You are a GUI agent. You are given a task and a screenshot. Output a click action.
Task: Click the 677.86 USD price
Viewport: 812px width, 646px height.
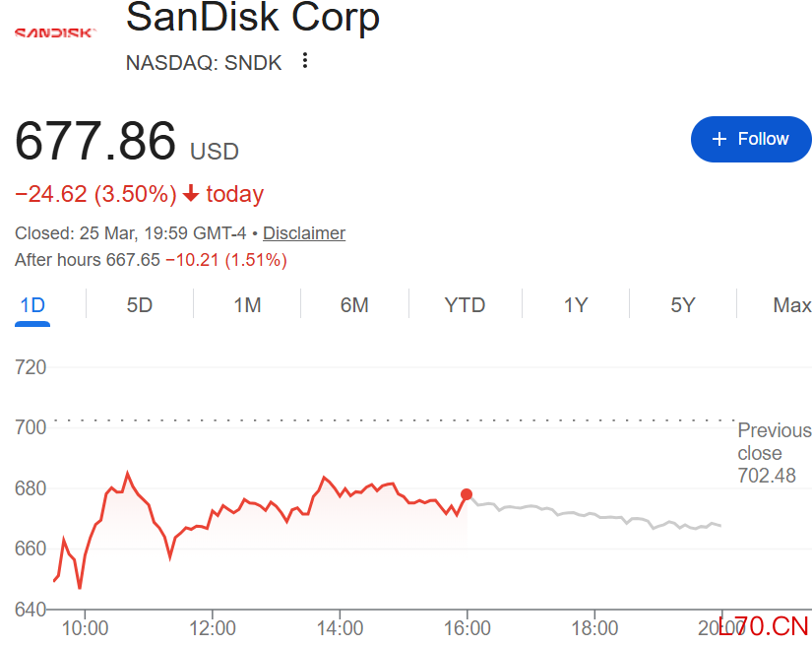pyautogui.click(x=126, y=141)
